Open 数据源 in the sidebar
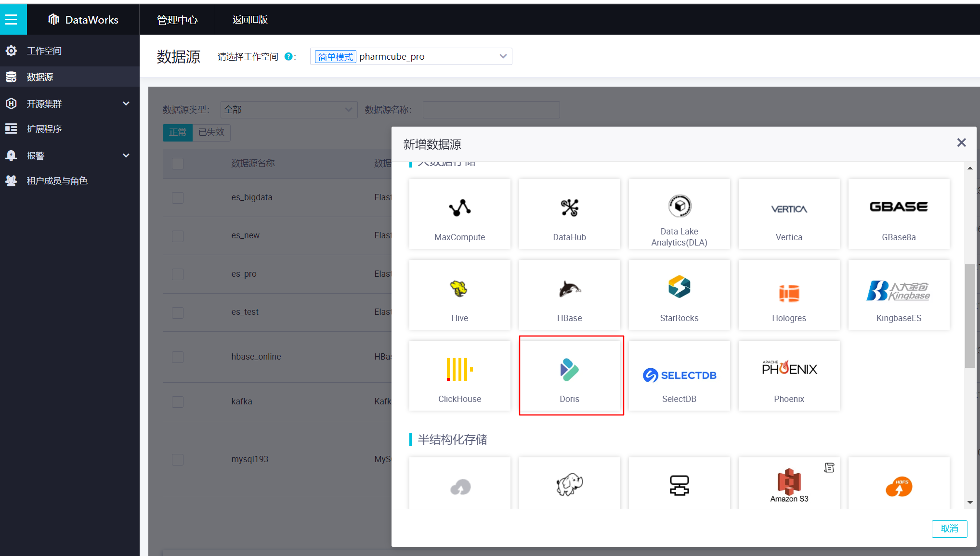 point(70,77)
